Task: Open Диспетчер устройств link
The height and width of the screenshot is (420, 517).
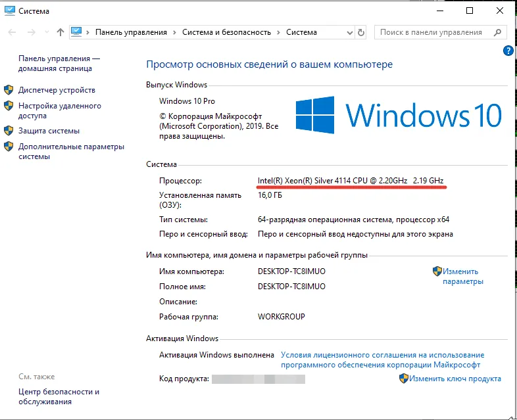Action: coord(57,90)
